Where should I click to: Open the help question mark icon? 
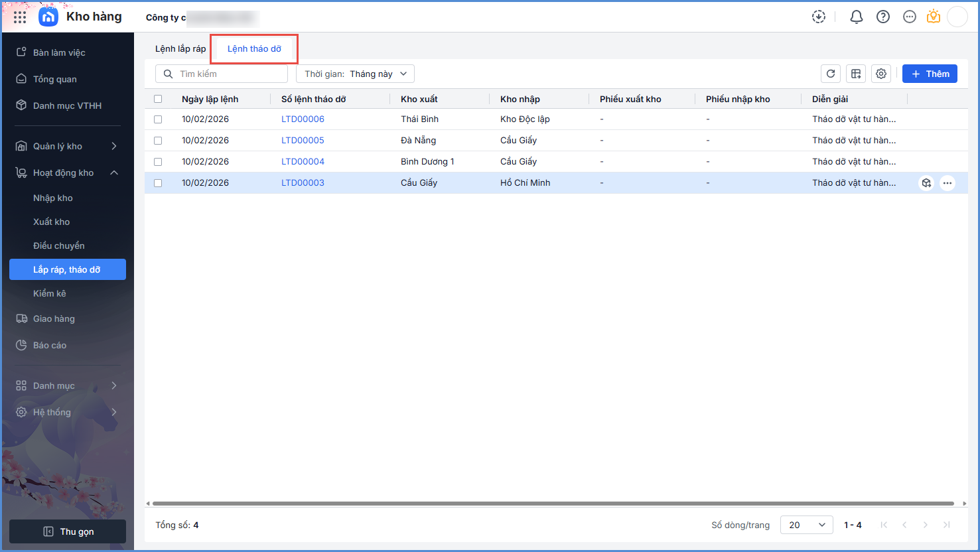(882, 17)
